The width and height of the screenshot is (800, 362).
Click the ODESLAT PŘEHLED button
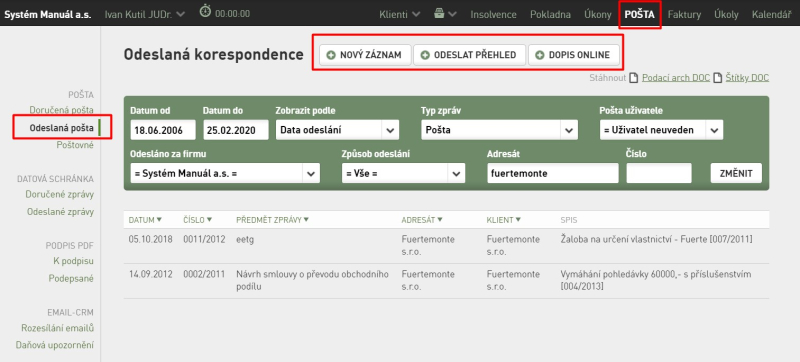469,55
